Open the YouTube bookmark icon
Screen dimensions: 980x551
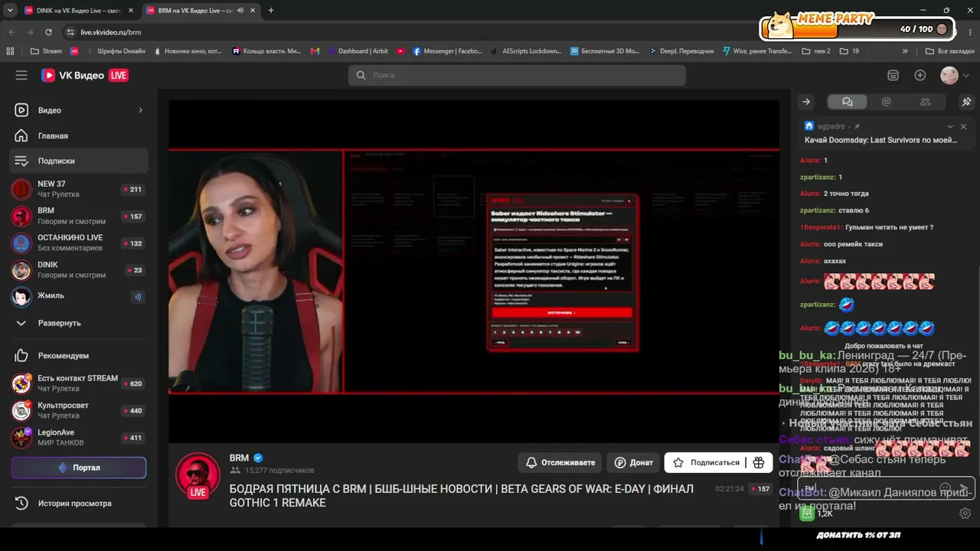pos(400,51)
